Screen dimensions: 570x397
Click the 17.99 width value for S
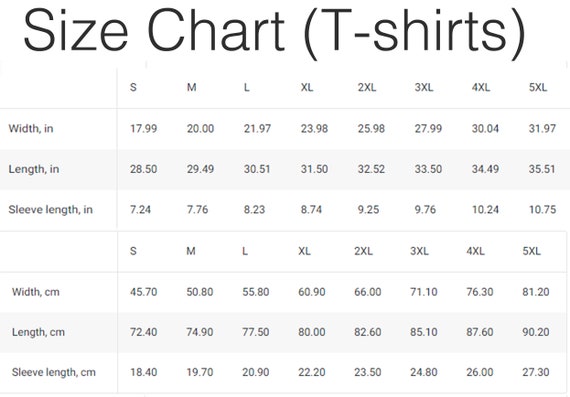[x=144, y=129]
